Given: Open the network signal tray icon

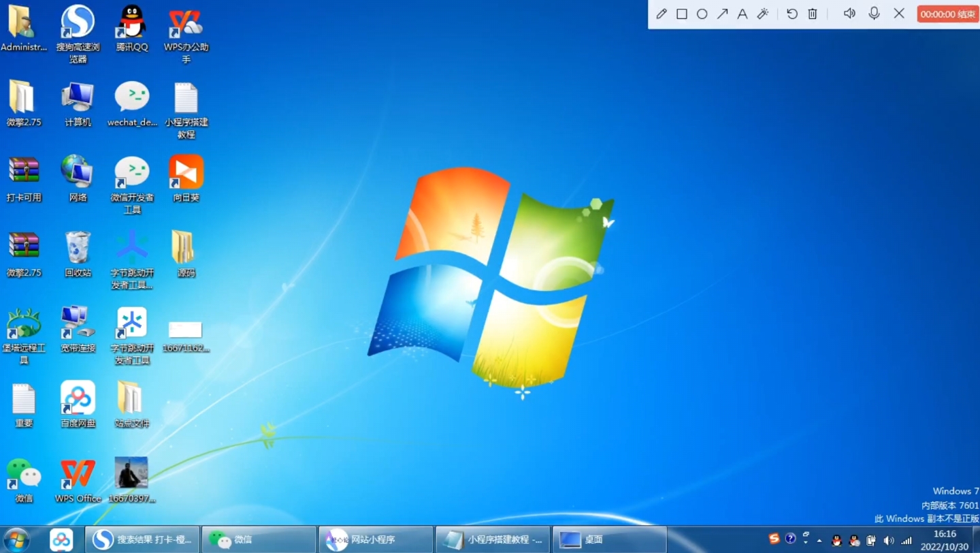Looking at the screenshot, I should [x=906, y=540].
